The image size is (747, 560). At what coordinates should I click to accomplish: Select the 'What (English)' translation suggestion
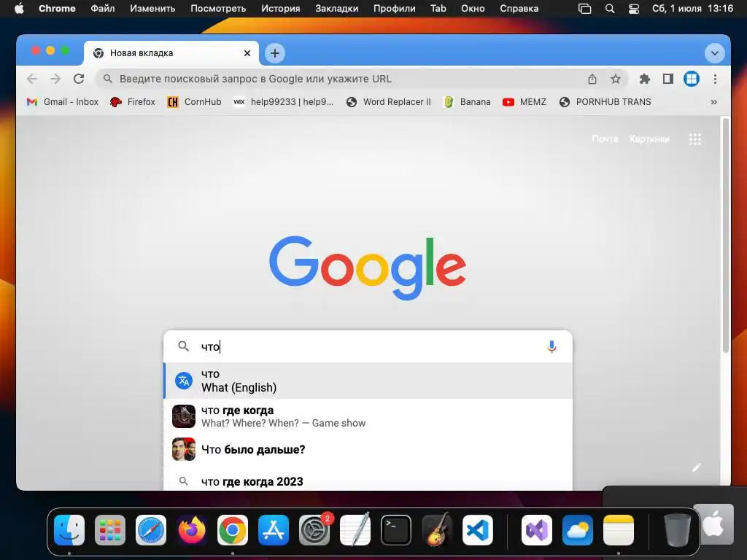click(x=368, y=381)
